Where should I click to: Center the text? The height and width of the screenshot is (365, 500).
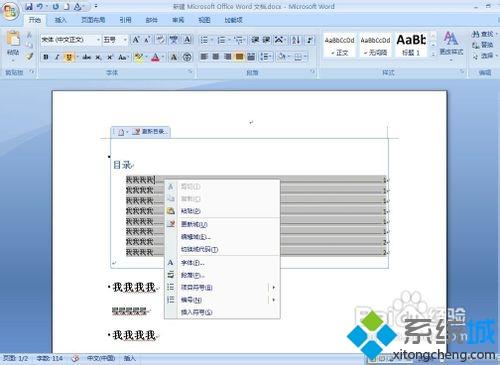pyautogui.click(x=216, y=57)
